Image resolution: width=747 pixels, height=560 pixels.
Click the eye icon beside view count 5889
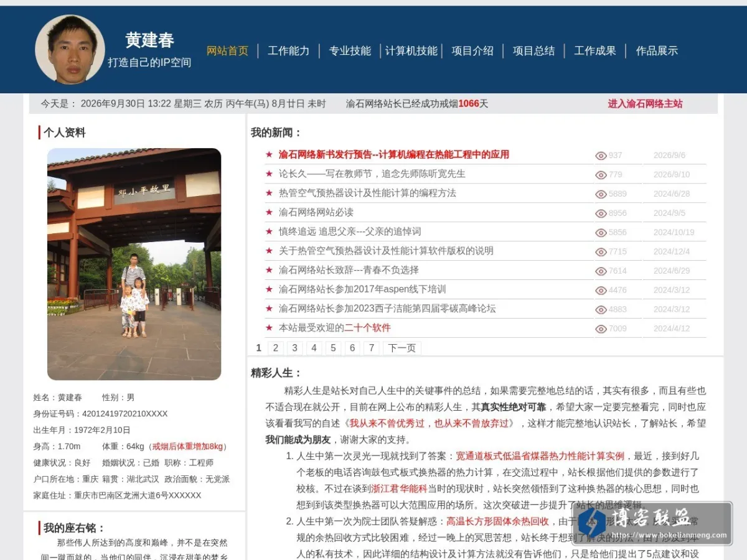point(601,195)
